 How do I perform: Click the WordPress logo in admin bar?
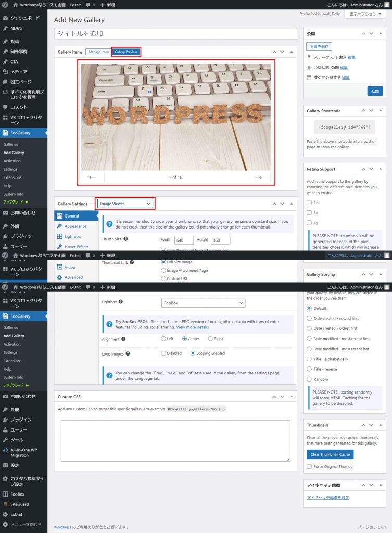pyautogui.click(x=5, y=5)
